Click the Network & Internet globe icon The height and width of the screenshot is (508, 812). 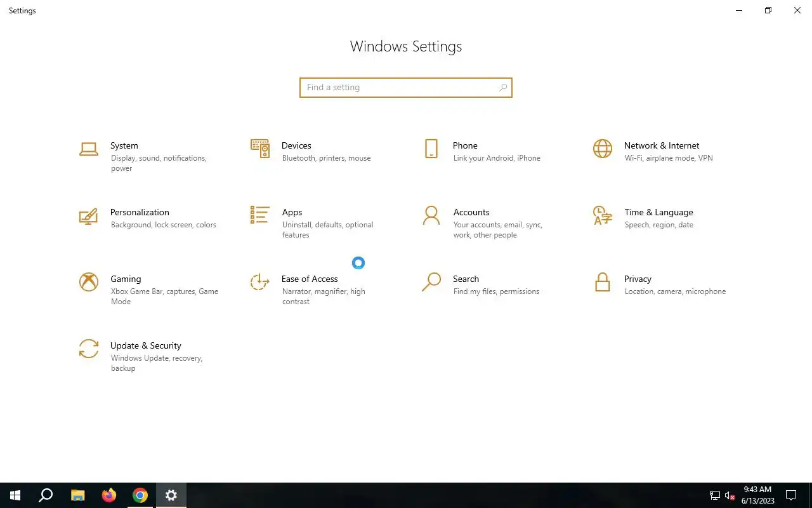click(603, 149)
